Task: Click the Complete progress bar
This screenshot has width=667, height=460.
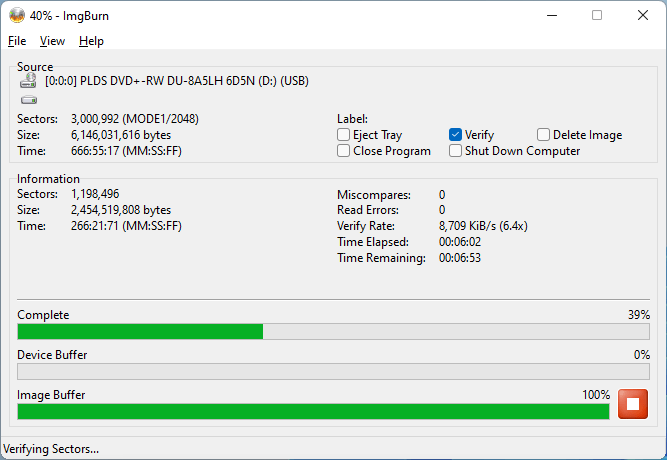Action: 333,332
